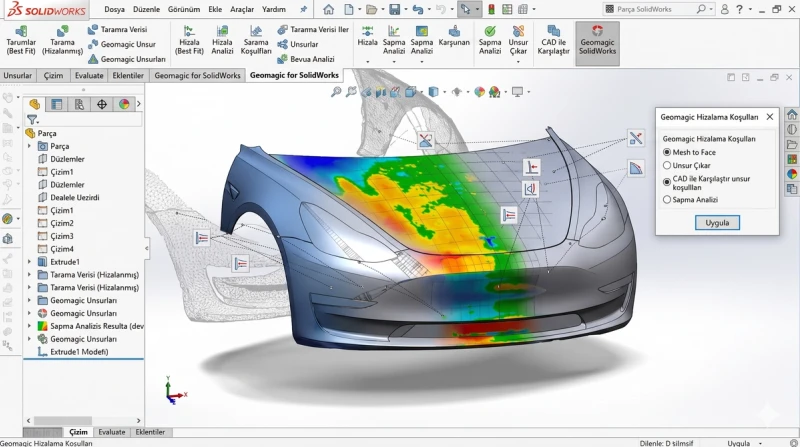Viewport: 800px width, 447px height.
Task: Click Sarama Koşulları ribbon command
Action: pyautogui.click(x=256, y=40)
